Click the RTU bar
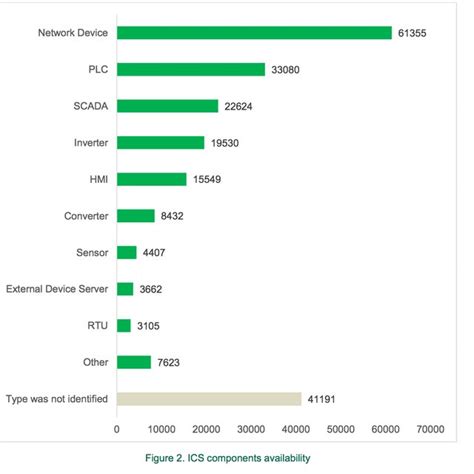 (124, 326)
